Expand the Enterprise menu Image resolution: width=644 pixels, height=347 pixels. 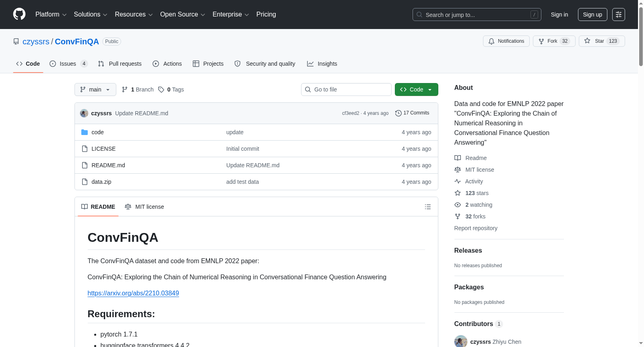(x=231, y=15)
